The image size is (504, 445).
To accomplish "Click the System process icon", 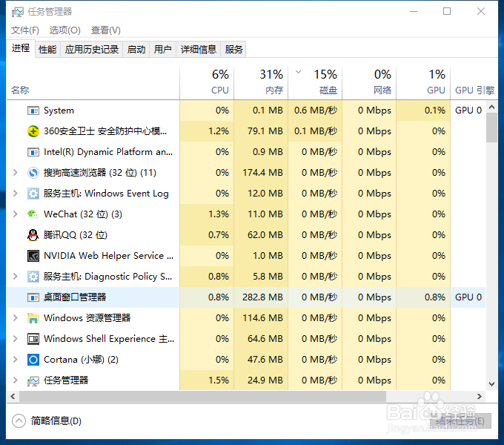I will [x=33, y=111].
